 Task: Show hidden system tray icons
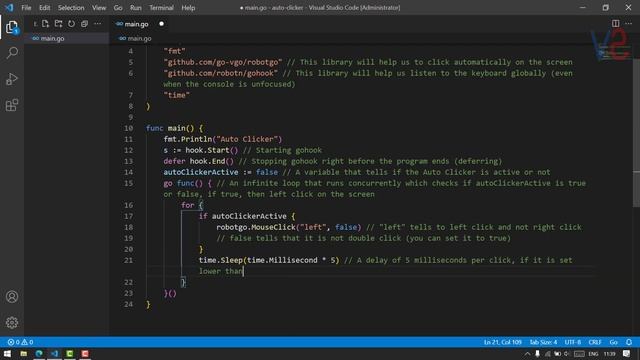527,354
